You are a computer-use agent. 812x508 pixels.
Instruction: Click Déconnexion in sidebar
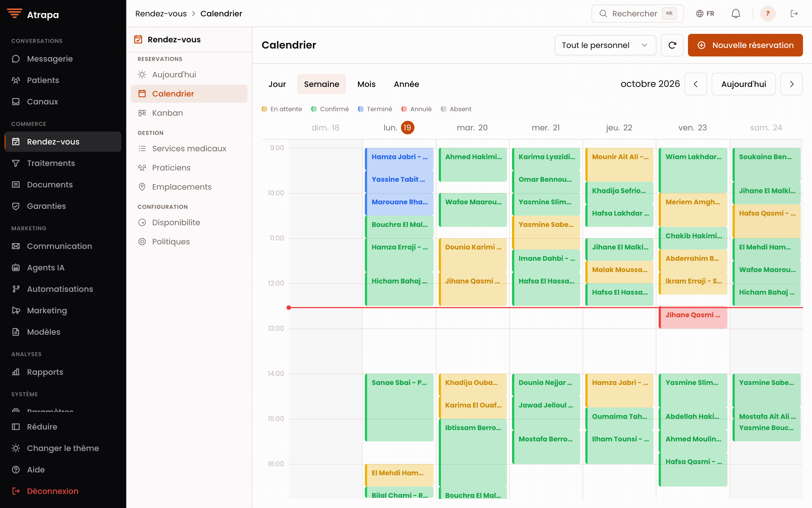[63, 491]
